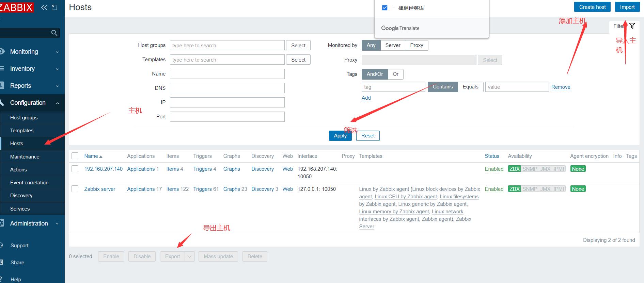Choose And/Or tags mode
The height and width of the screenshot is (283, 644).
375,74
